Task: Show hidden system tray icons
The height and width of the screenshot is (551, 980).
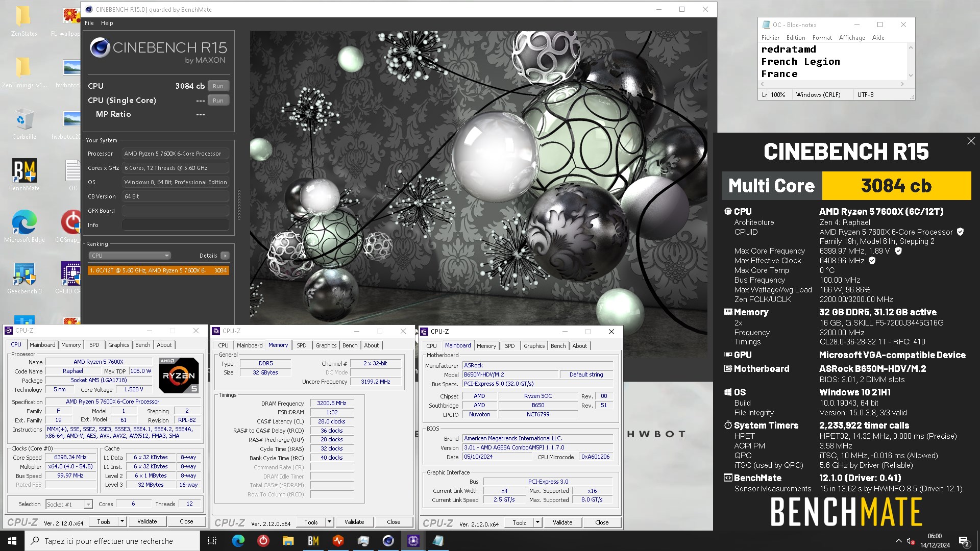Action: (898, 541)
